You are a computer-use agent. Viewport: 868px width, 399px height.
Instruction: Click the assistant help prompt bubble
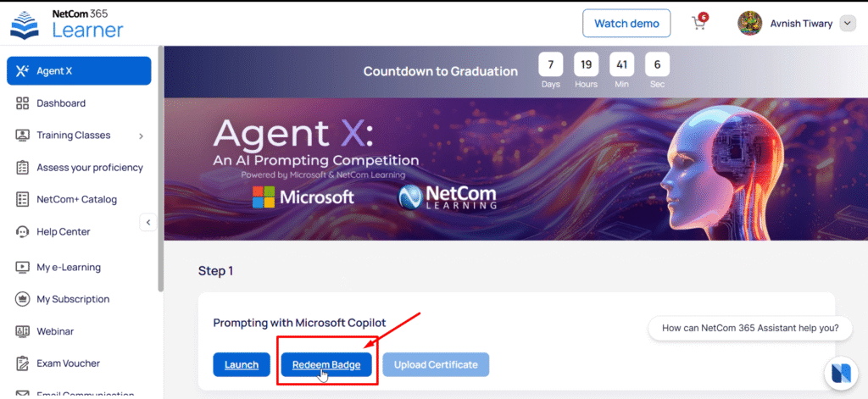(749, 328)
